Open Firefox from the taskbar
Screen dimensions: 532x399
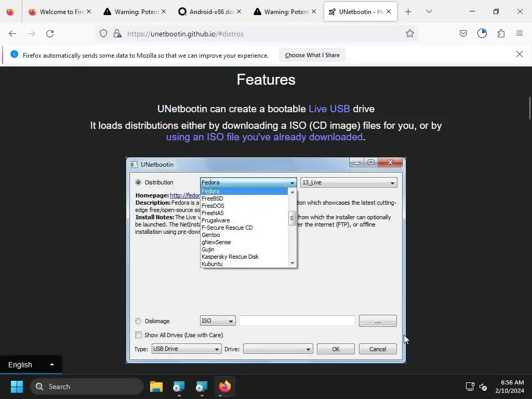pyautogui.click(x=224, y=387)
